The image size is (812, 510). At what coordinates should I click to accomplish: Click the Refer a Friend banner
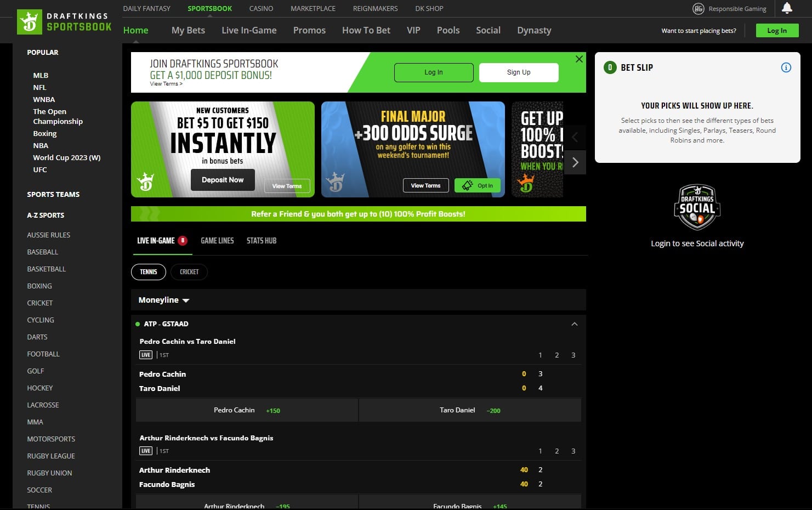pyautogui.click(x=358, y=214)
